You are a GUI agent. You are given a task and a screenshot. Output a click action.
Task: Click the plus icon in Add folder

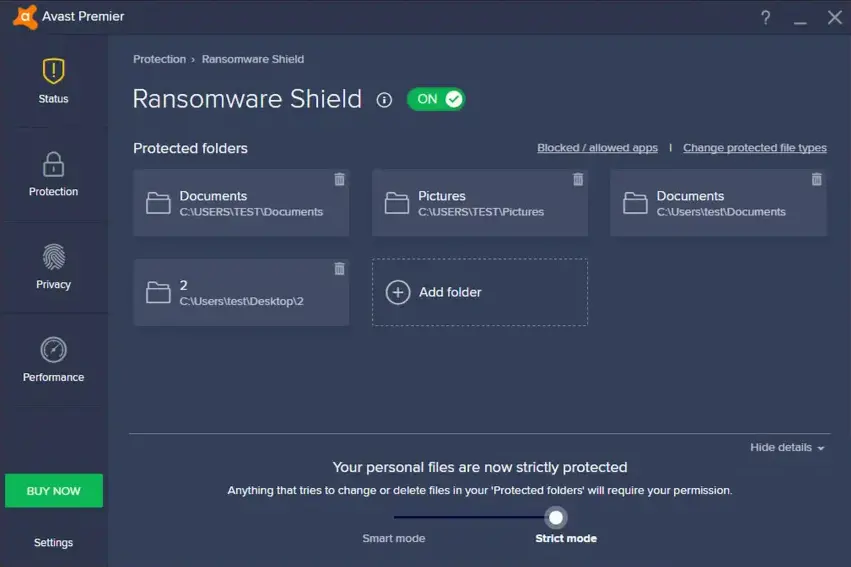398,292
